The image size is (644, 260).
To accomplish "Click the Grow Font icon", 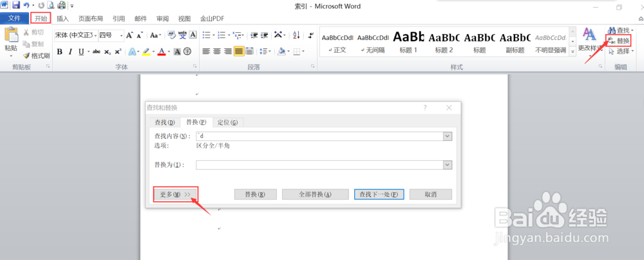I will 130,35.
